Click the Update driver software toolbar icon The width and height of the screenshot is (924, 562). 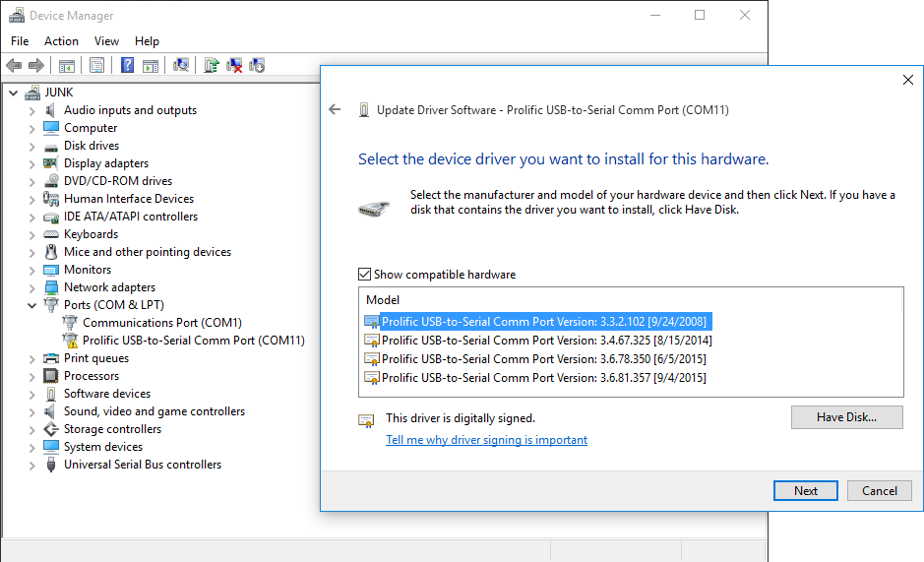pyautogui.click(x=211, y=66)
